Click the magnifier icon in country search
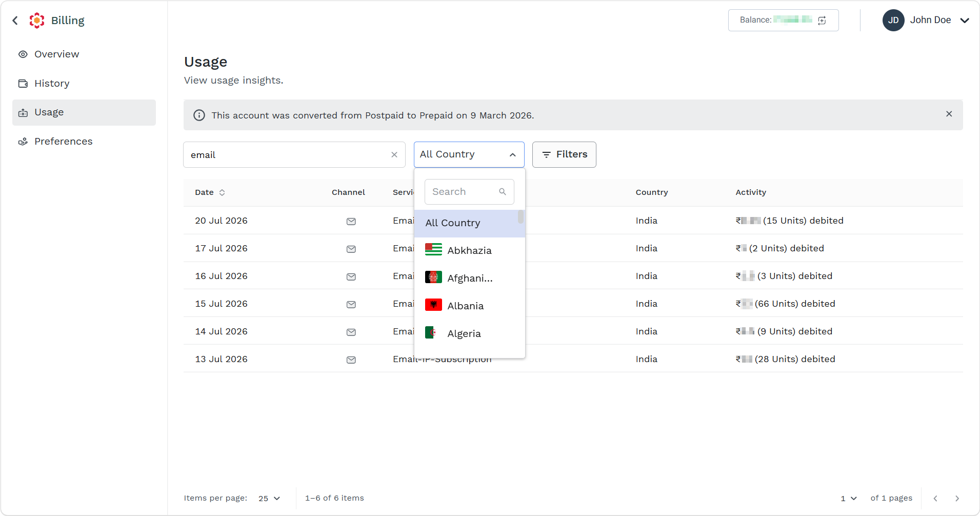 point(503,192)
